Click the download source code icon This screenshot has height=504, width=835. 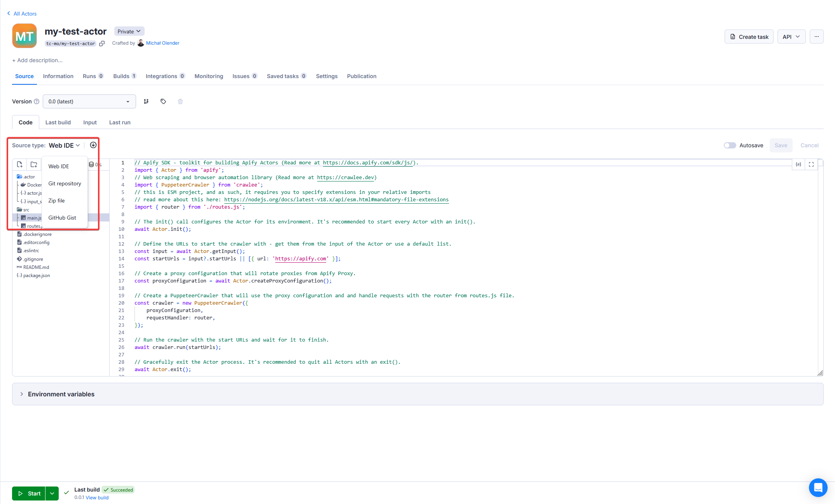coord(93,145)
